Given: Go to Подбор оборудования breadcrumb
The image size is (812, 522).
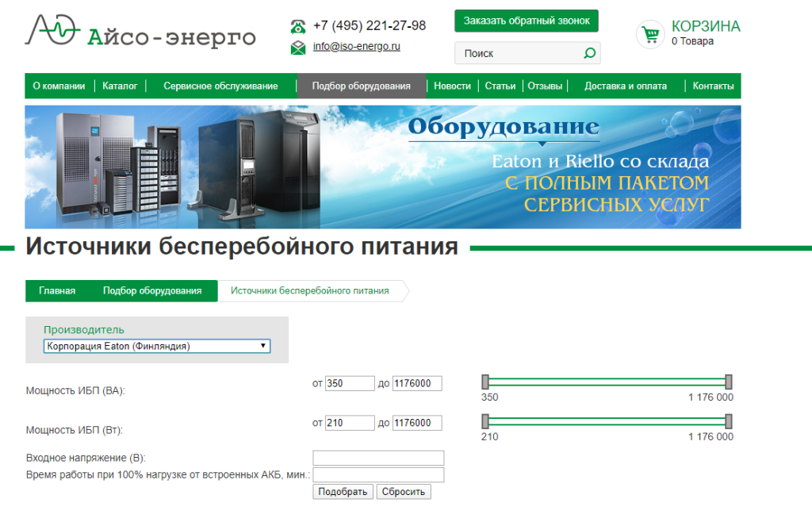Looking at the screenshot, I should pyautogui.click(x=152, y=290).
